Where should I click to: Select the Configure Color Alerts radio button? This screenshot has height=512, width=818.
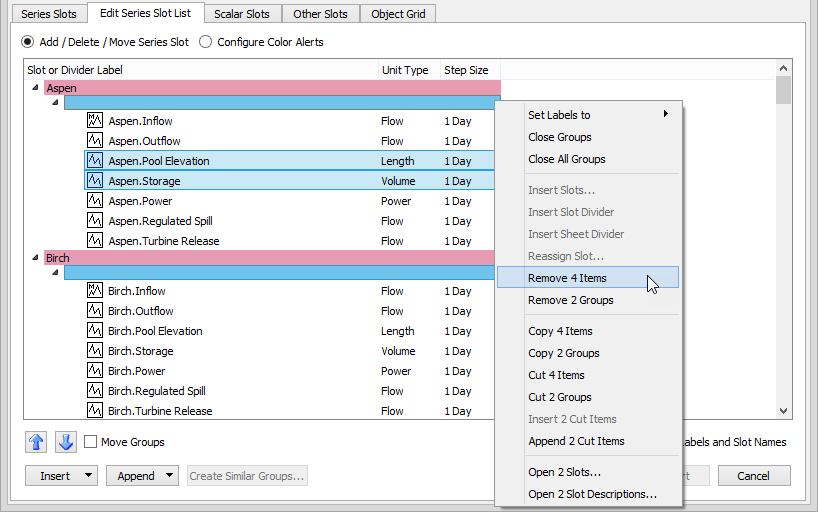pos(206,42)
